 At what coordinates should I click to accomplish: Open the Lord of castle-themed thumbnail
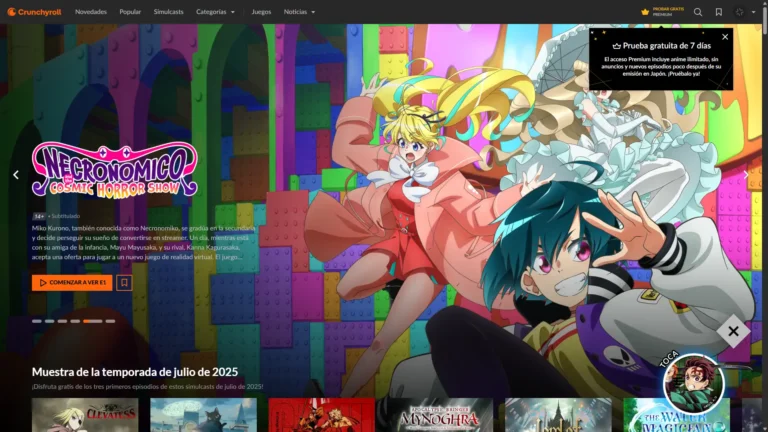tap(558, 415)
